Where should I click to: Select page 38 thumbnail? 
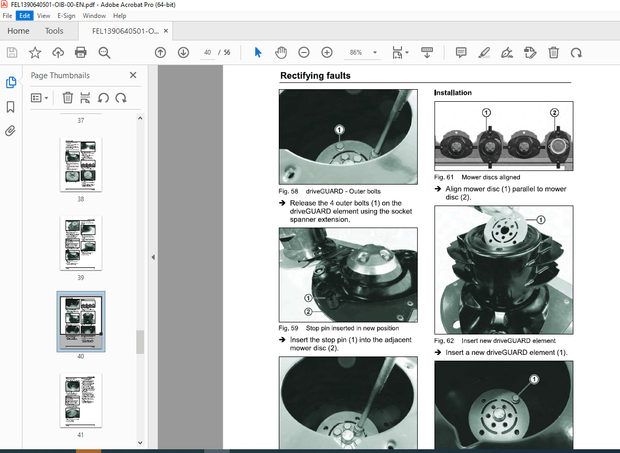click(x=81, y=164)
